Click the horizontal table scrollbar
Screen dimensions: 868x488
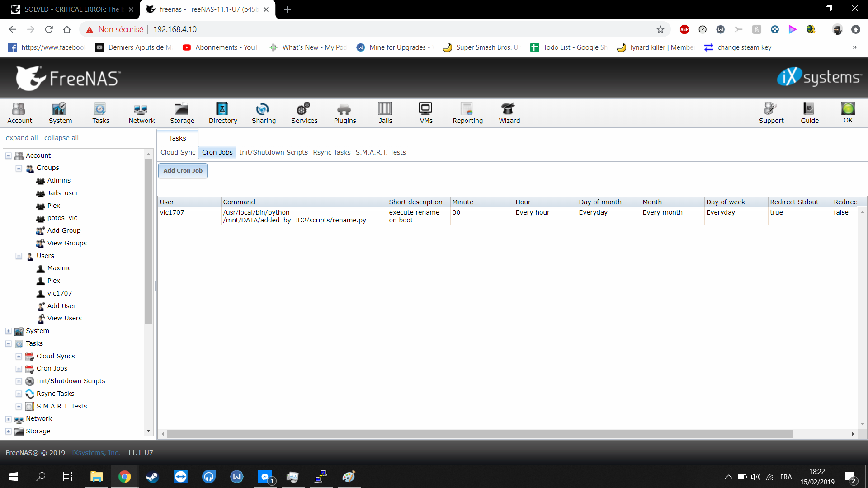(x=480, y=434)
